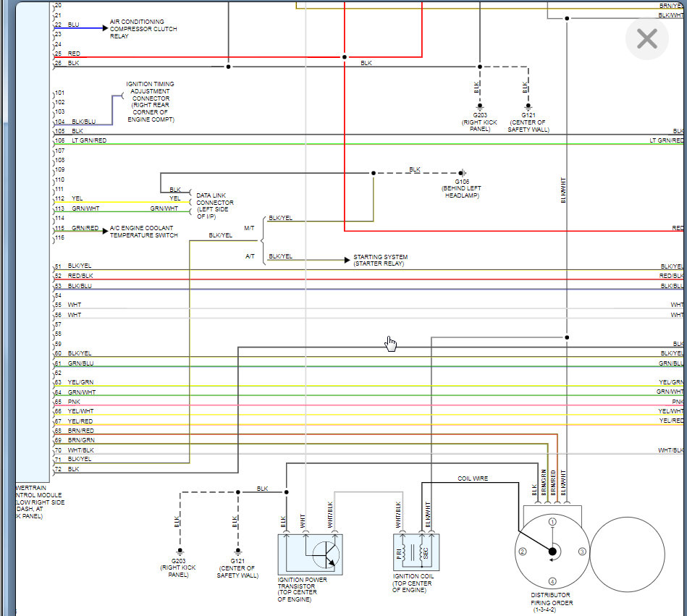
Task: Click the blue arrow to A/C compressor relay
Action: click(x=105, y=28)
